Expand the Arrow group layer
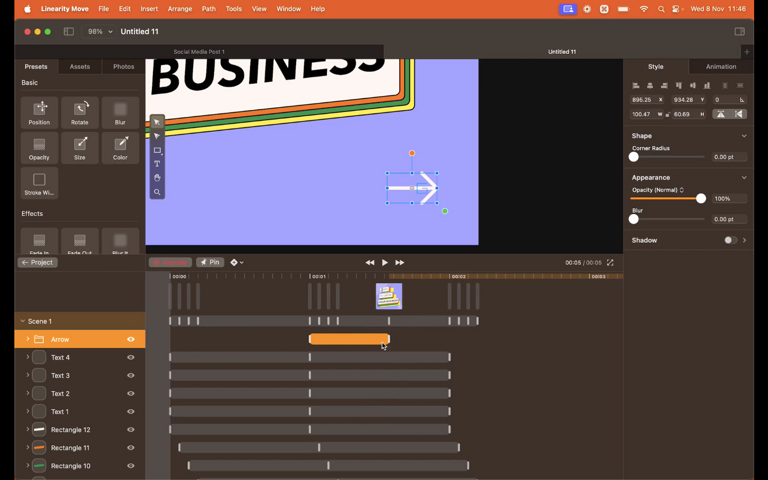This screenshot has width=768, height=480. click(27, 339)
